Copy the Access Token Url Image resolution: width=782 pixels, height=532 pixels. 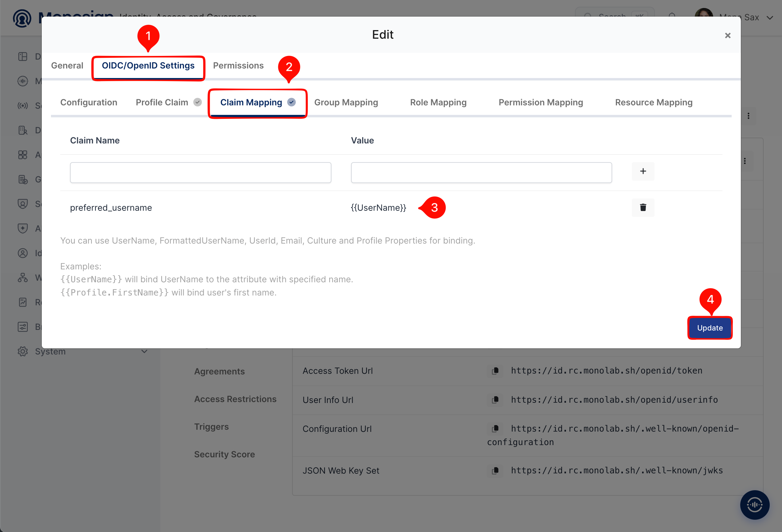click(495, 371)
